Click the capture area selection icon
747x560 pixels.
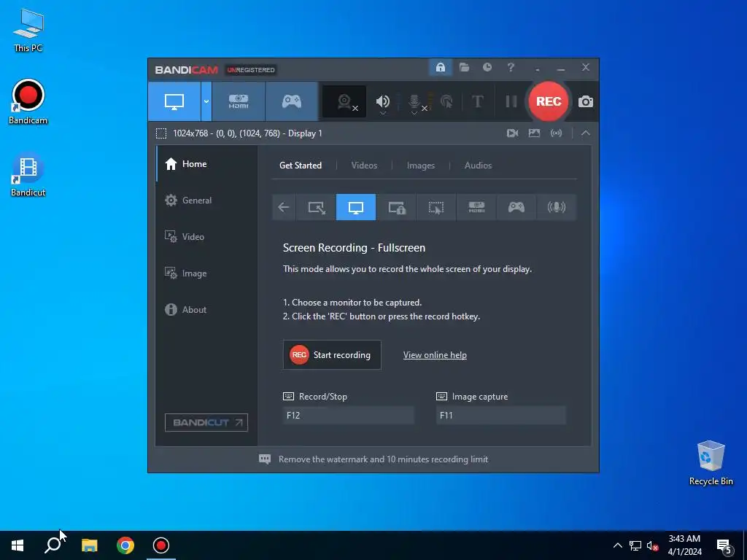161,133
